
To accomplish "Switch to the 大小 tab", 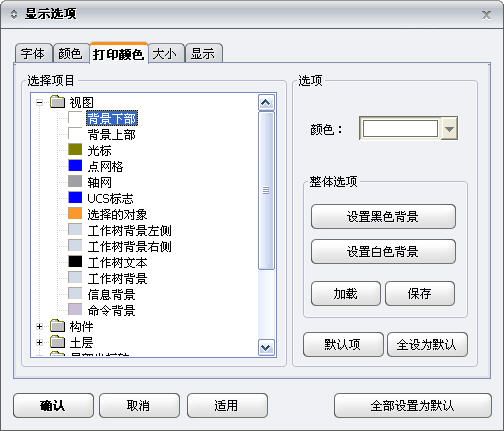I will pos(166,53).
